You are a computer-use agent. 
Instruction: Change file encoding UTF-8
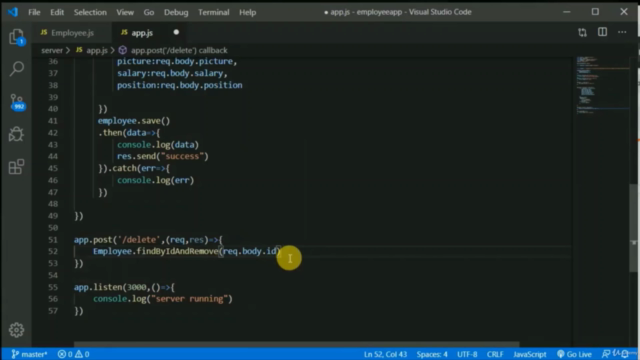coord(467,354)
